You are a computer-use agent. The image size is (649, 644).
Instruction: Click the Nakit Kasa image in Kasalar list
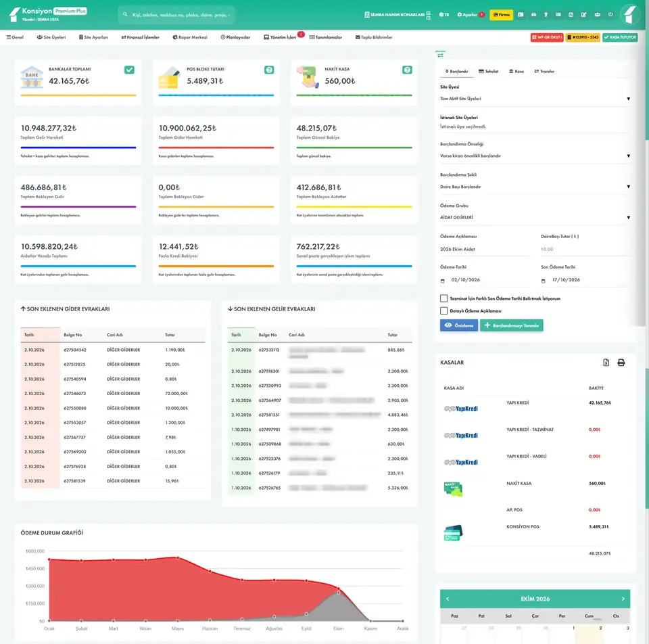pos(453,489)
